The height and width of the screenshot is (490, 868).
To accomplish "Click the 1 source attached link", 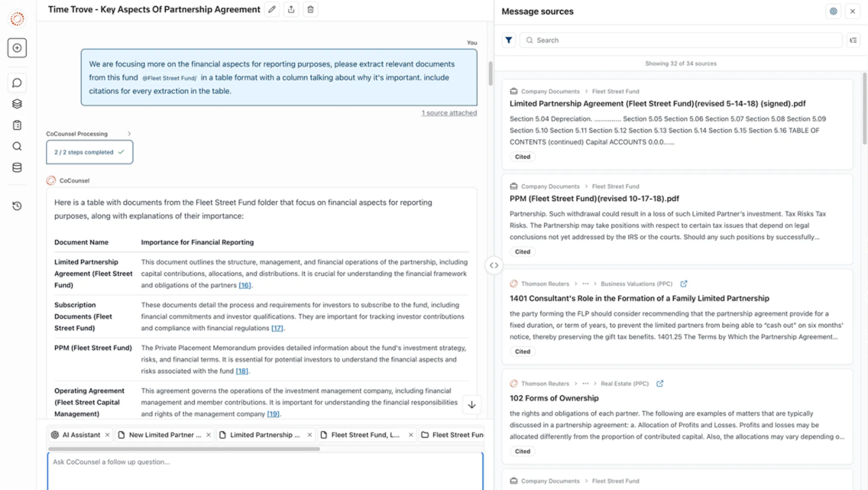I will pos(449,113).
